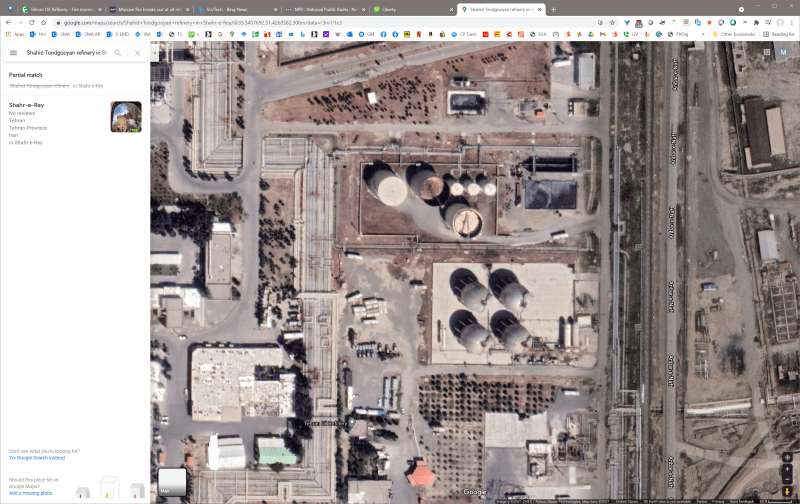The image size is (800, 504).
Task: Close the Sci/Tech Bing News tab
Action: (x=276, y=9)
